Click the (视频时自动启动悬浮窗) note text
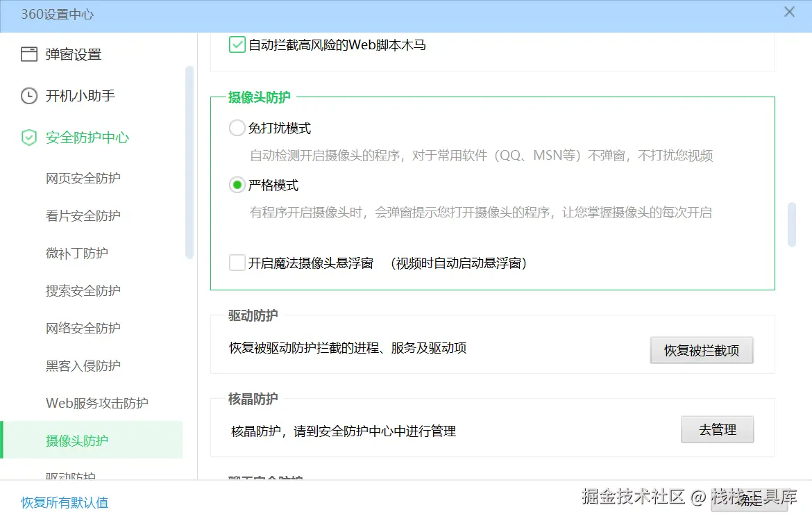812x521 pixels. pyautogui.click(x=458, y=263)
